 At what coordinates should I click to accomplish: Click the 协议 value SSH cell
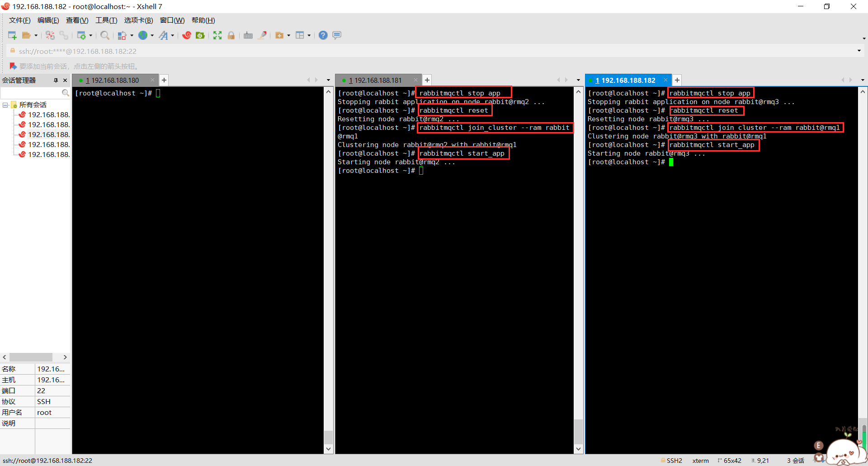pyautogui.click(x=53, y=402)
